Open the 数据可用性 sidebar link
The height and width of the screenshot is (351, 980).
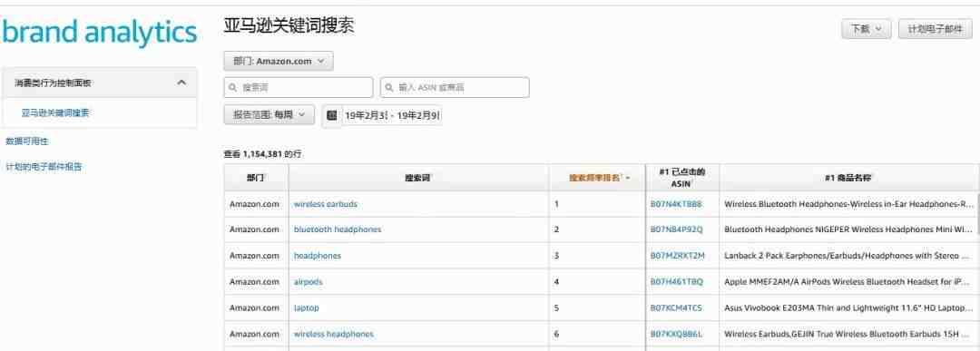[x=27, y=141]
